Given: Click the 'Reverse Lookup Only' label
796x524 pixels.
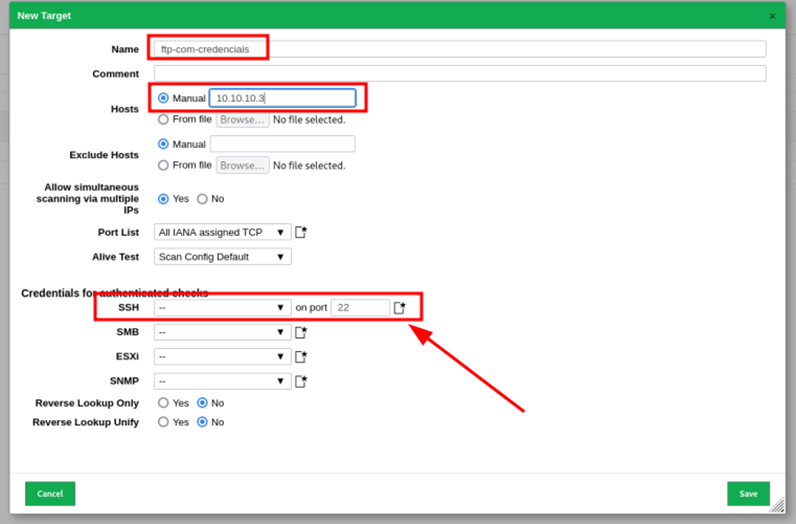Looking at the screenshot, I should coord(87,403).
